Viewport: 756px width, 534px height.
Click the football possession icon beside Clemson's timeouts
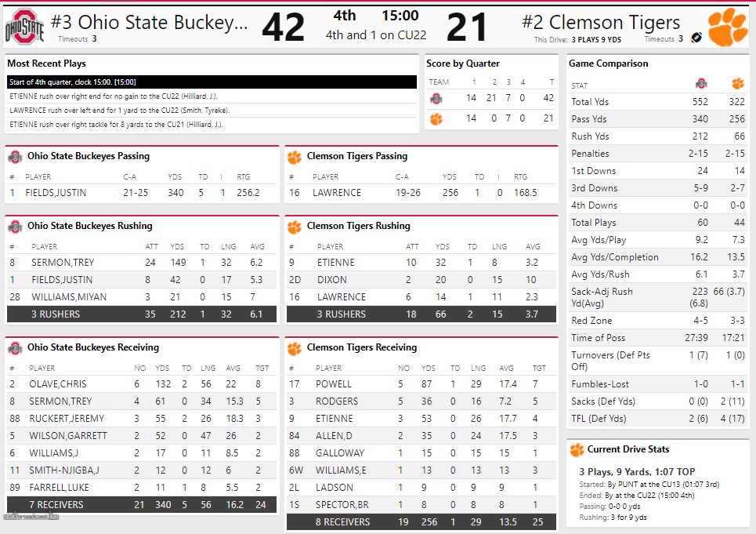point(696,38)
